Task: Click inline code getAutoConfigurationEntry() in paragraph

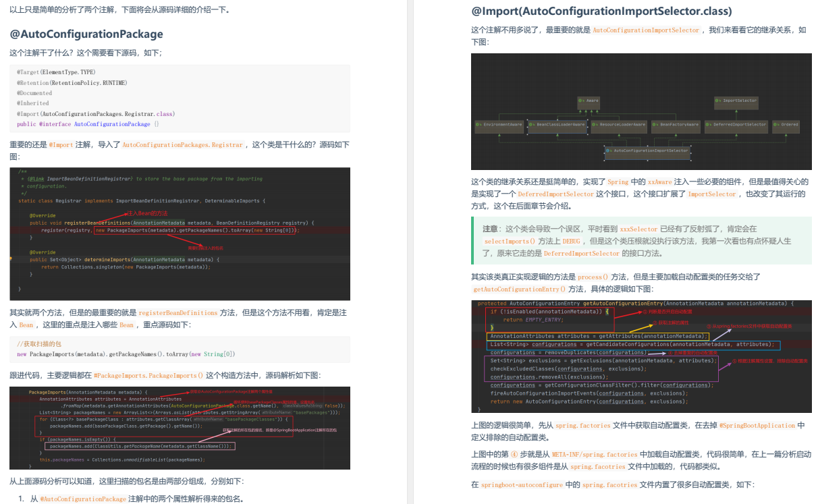Action: [x=520, y=289]
